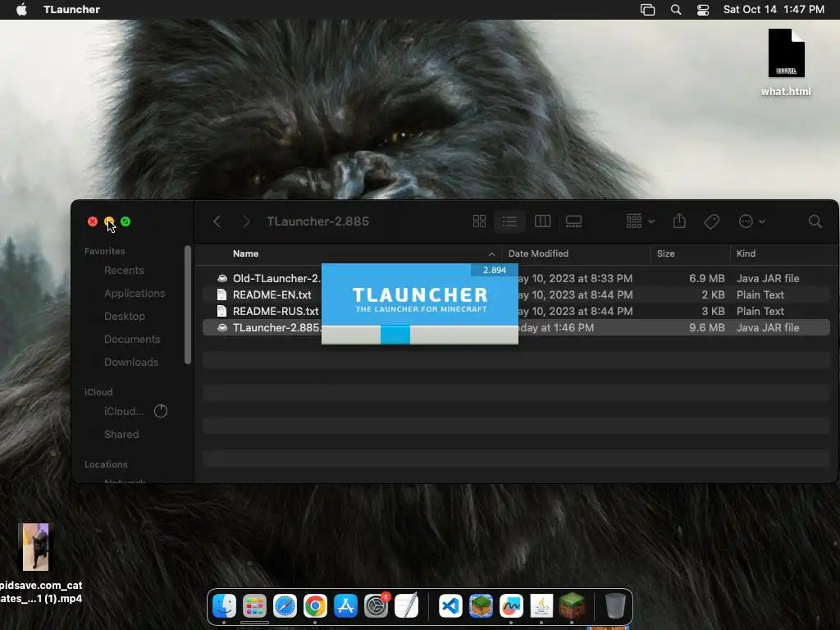Click the Old-TLauncher jar file icon
The width and height of the screenshot is (840, 630).
tap(221, 278)
